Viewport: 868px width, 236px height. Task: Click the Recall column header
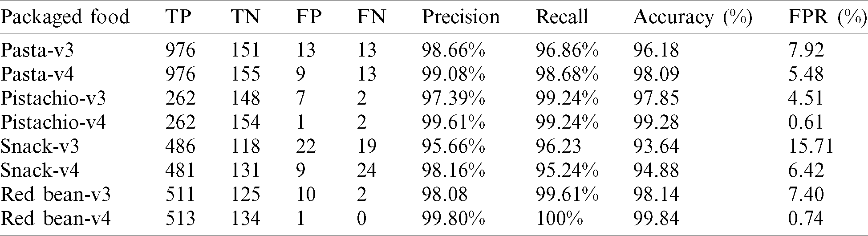pos(562,17)
